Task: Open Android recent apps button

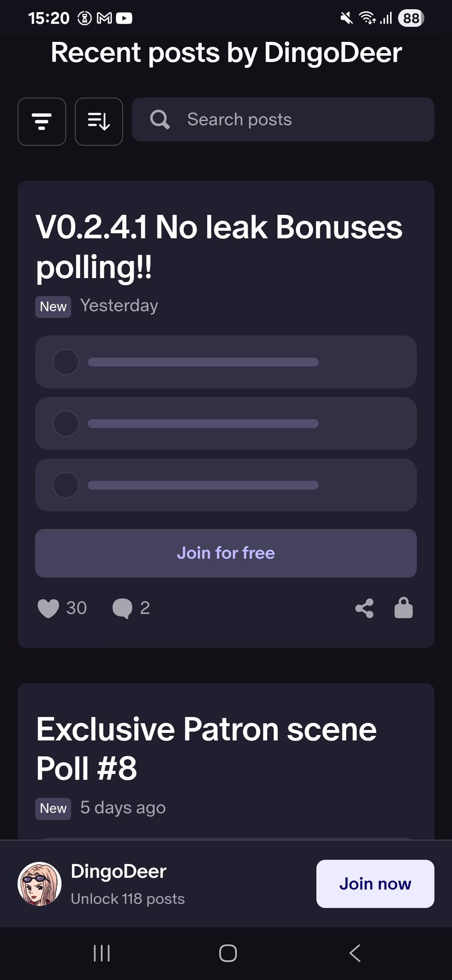Action: (102, 953)
